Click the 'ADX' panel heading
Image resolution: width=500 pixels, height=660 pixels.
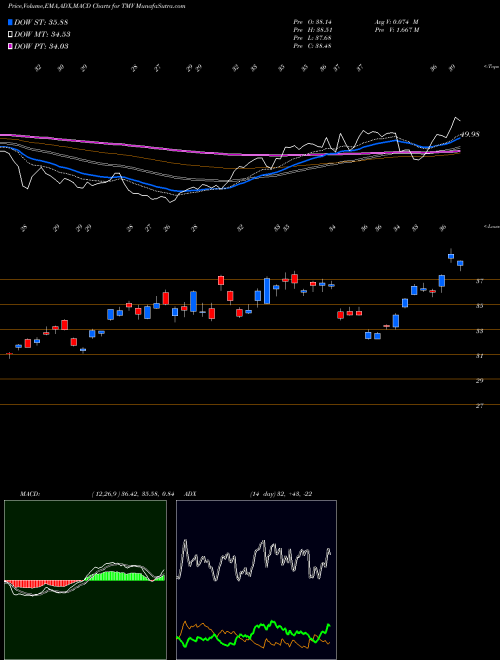pos(190,494)
